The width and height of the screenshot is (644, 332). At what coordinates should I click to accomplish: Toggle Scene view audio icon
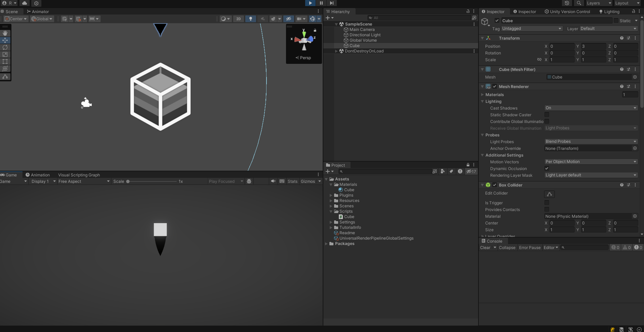point(263,19)
